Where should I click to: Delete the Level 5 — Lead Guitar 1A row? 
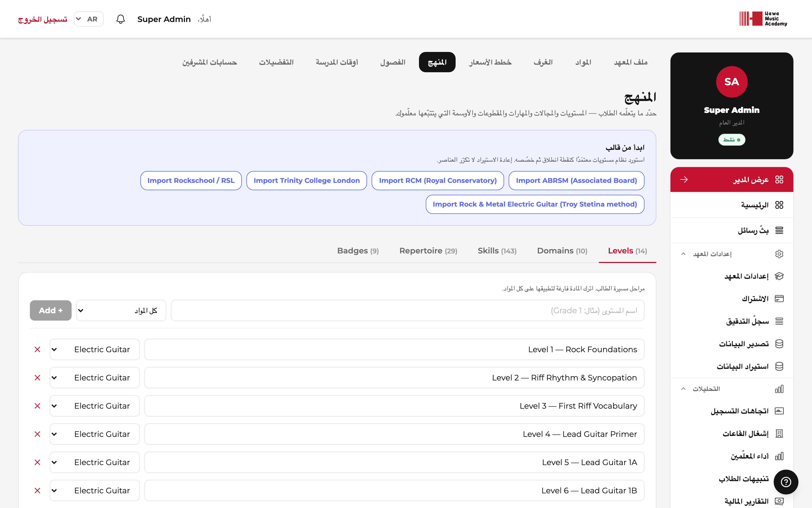37,462
